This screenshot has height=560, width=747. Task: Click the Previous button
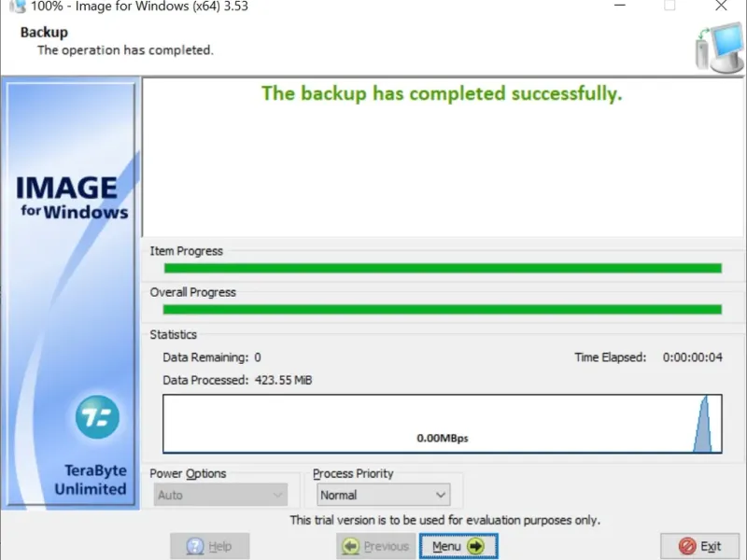(376, 546)
